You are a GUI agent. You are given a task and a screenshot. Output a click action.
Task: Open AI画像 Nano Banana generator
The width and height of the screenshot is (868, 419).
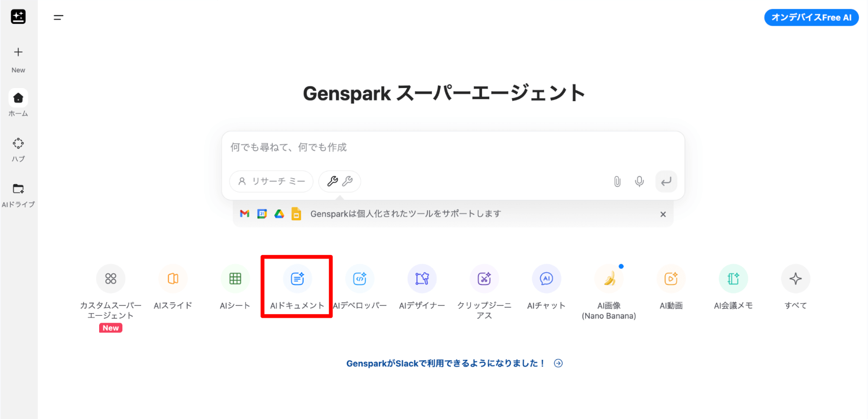point(609,279)
